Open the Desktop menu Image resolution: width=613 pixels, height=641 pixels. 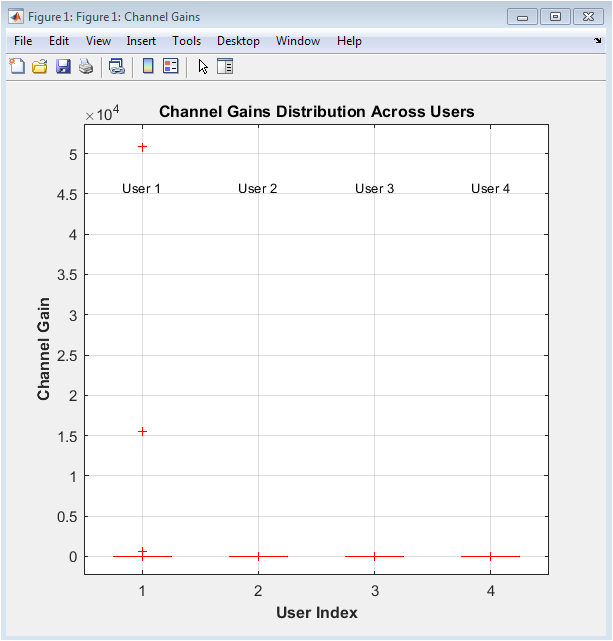click(x=238, y=41)
